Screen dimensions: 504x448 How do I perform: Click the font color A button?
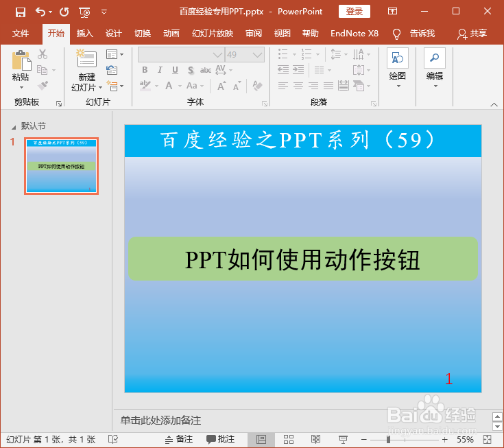169,86
